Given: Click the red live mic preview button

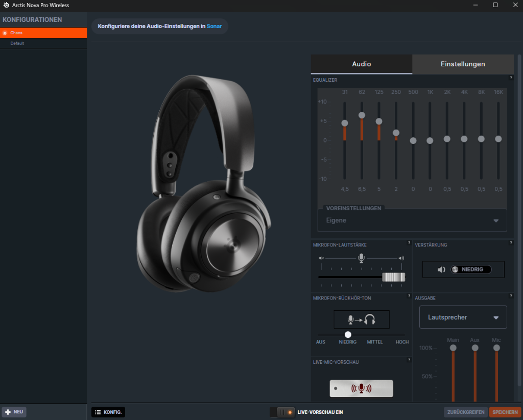Looking at the screenshot, I should [x=361, y=388].
